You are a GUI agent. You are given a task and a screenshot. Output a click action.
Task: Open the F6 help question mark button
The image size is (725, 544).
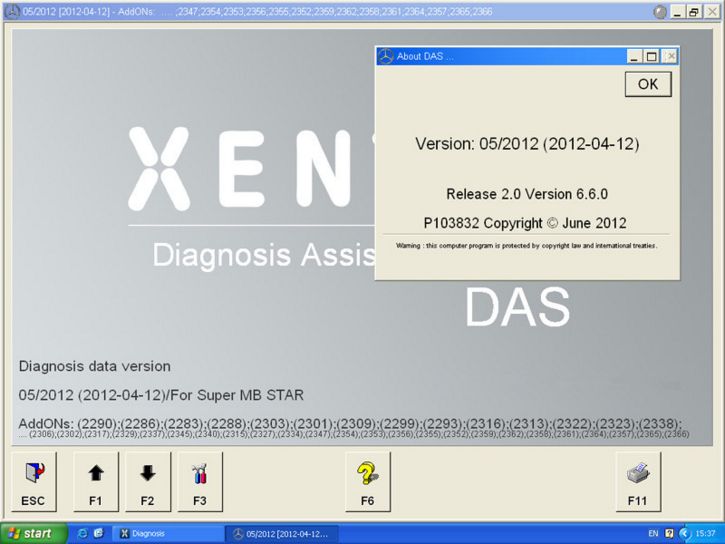(x=368, y=482)
